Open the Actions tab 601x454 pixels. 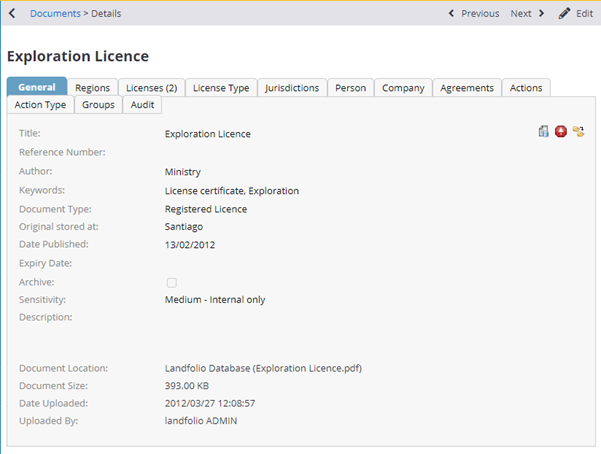[526, 88]
